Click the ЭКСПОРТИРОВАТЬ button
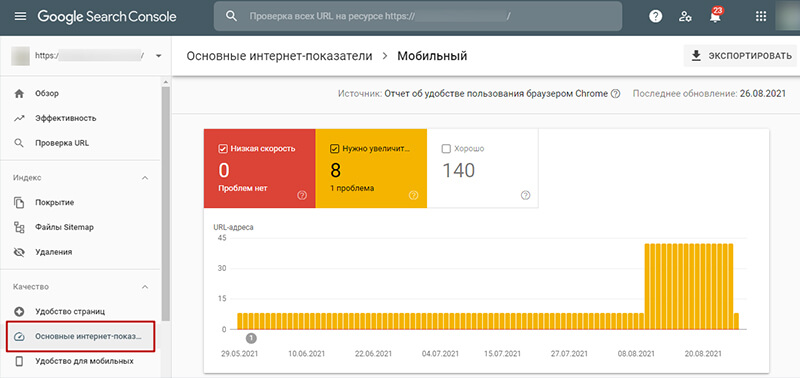 [740, 56]
